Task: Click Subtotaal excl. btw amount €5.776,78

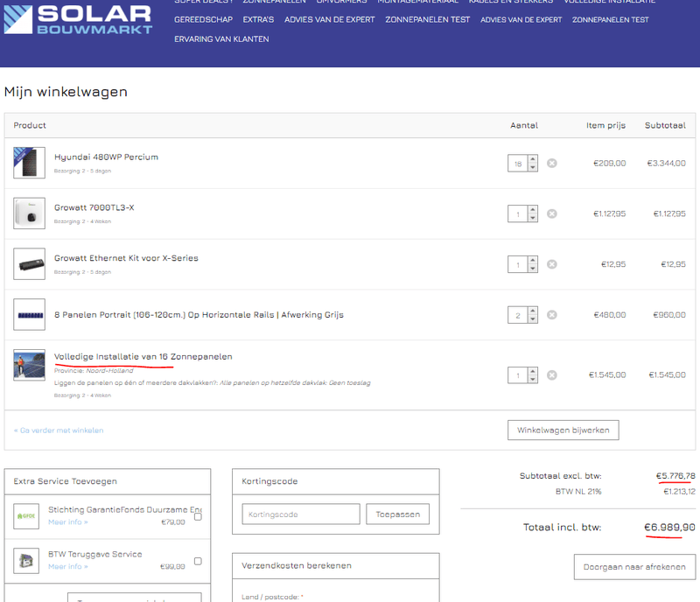Action: coord(675,476)
